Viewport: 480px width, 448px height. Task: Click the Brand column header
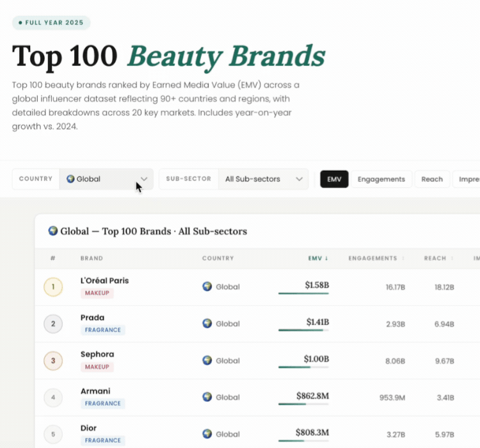point(92,258)
